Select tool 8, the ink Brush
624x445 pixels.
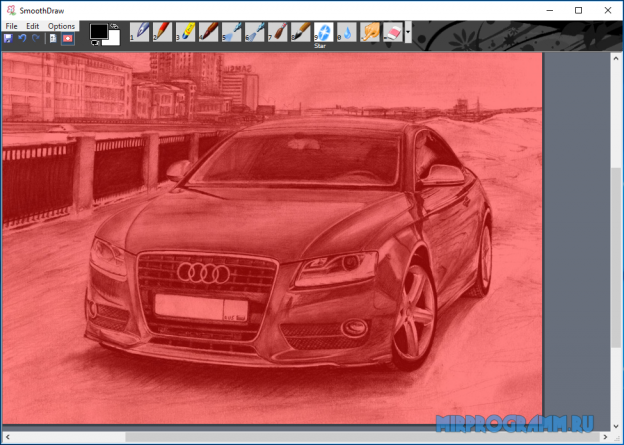pos(301,32)
